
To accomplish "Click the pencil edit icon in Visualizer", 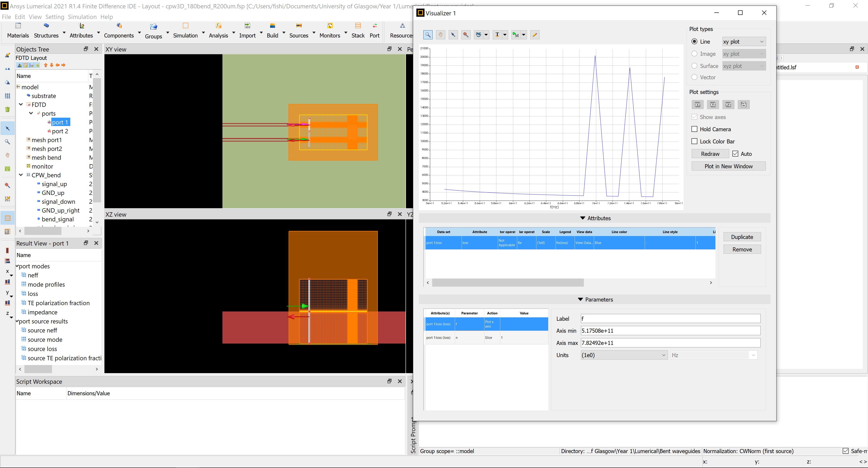I will pyautogui.click(x=535, y=35).
